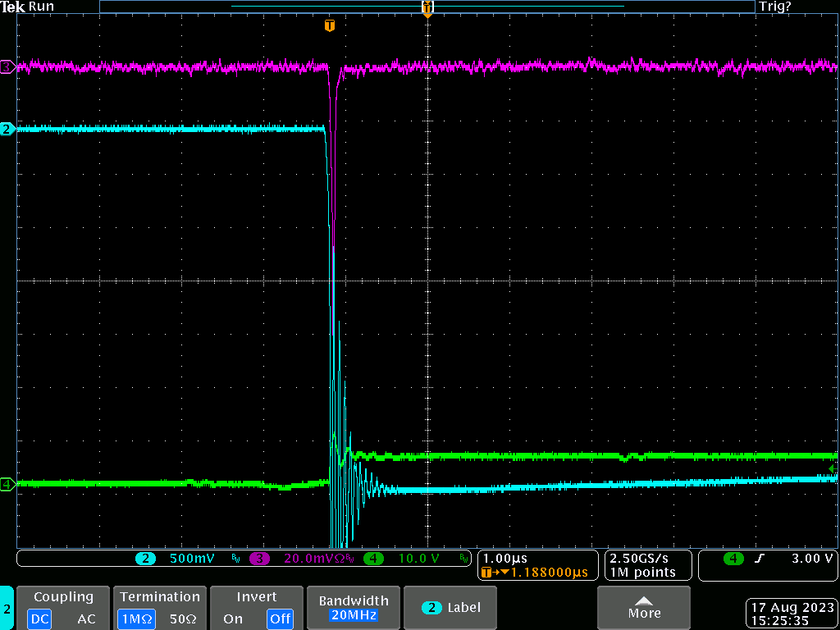The width and height of the screenshot is (840, 630).
Task: Click the Tek Run status indicator
Action: pos(28,7)
